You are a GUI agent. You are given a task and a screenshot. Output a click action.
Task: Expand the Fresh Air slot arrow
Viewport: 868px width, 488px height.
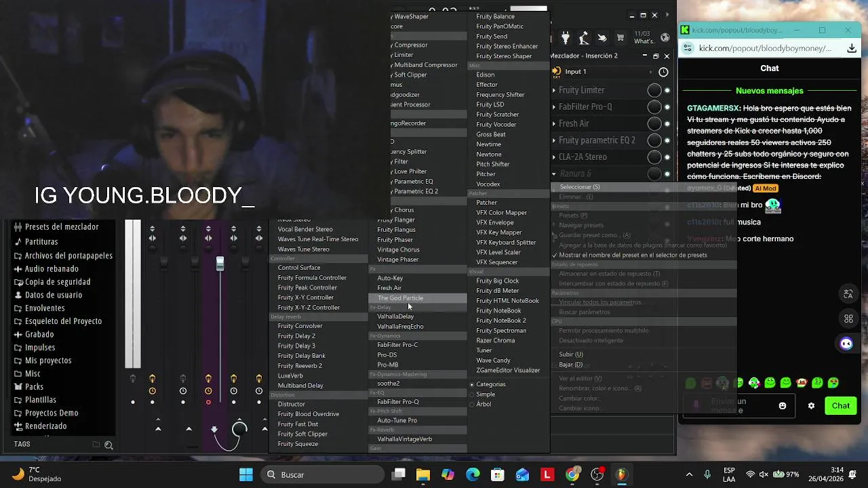[x=554, y=123]
